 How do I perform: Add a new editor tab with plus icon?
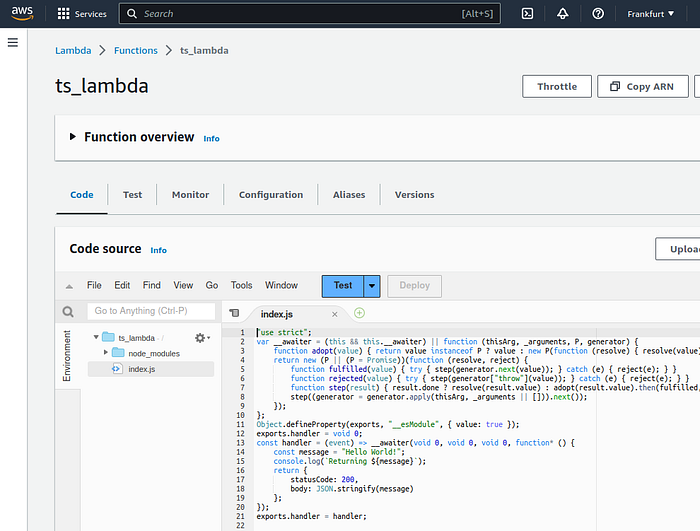359,313
